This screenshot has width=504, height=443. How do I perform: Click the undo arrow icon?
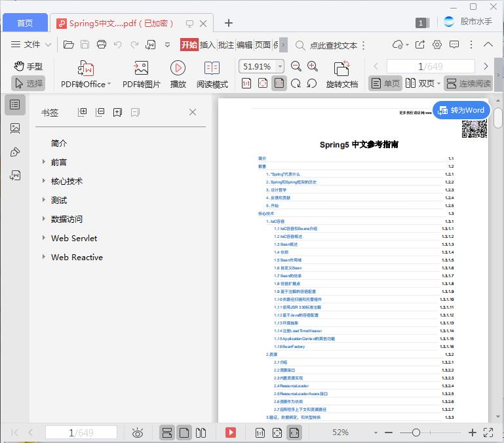click(x=117, y=45)
